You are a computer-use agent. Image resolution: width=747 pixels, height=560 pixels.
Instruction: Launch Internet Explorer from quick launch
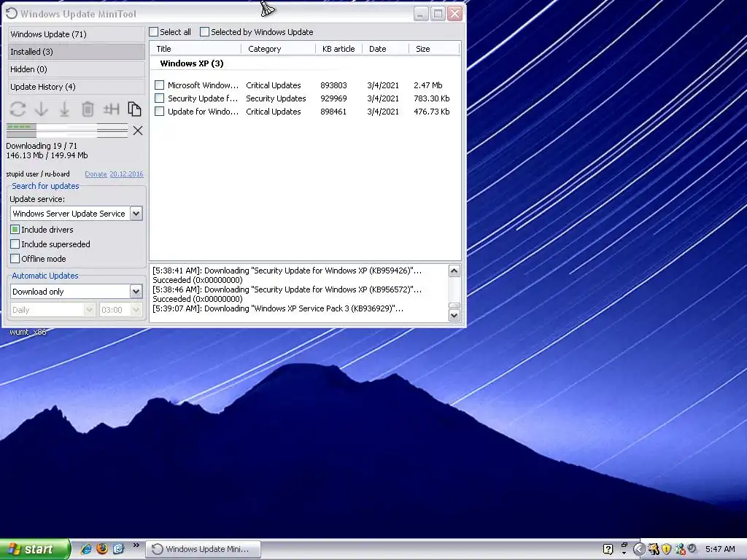(86, 548)
